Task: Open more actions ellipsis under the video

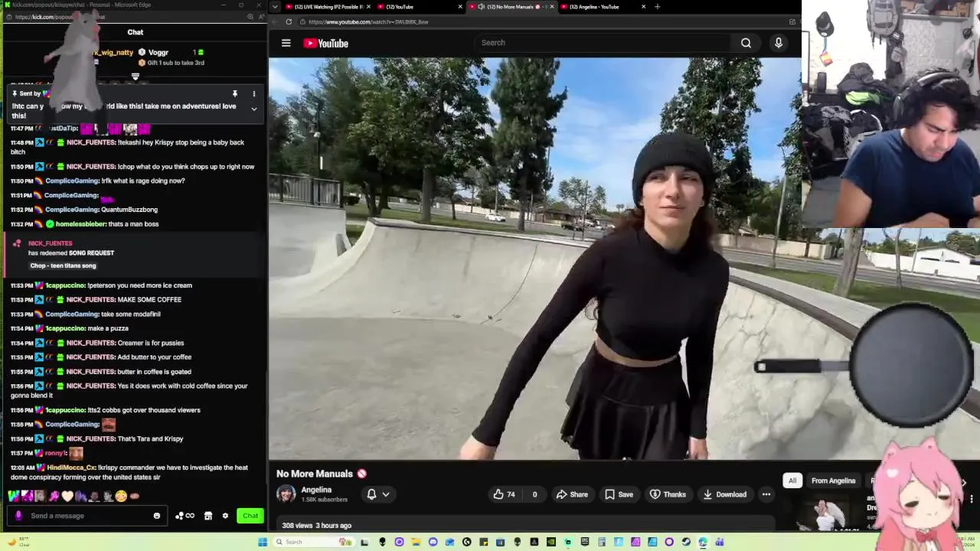Action: click(x=766, y=494)
